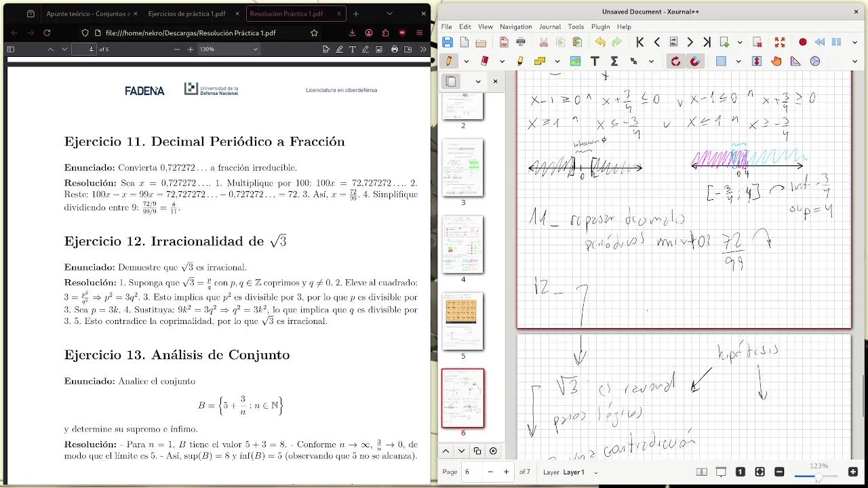Open page 4 thumbnail in sidebar
This screenshot has width=868, height=488.
tap(463, 245)
